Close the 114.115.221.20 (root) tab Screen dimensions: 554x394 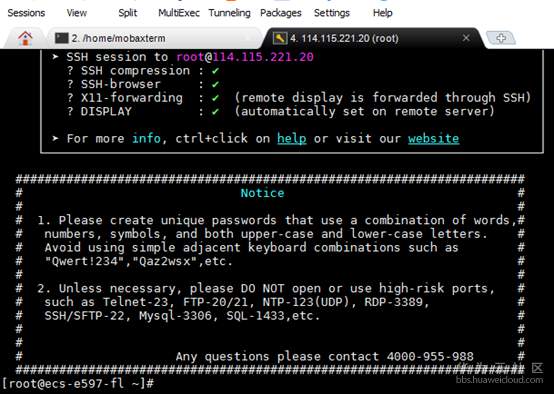point(466,38)
